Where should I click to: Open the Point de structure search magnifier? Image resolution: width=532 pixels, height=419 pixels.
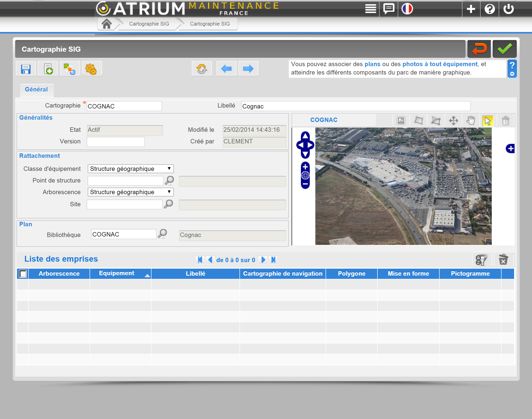[x=169, y=181]
